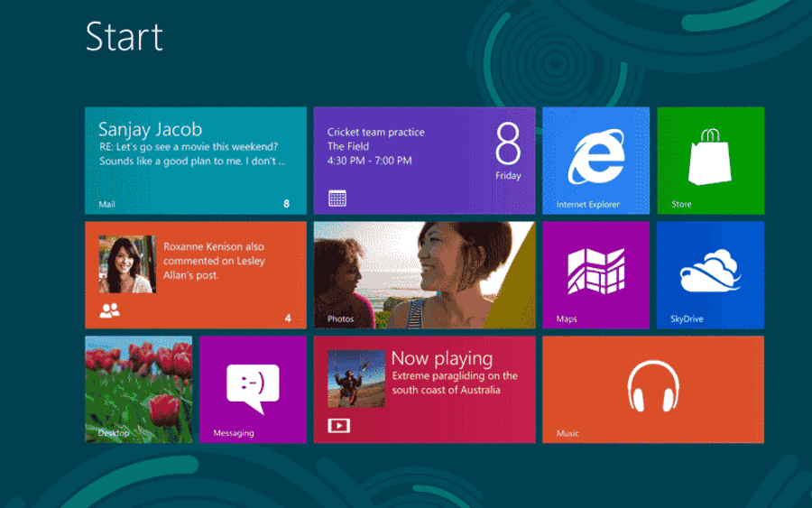Click the unread mail count 8

coord(286,204)
